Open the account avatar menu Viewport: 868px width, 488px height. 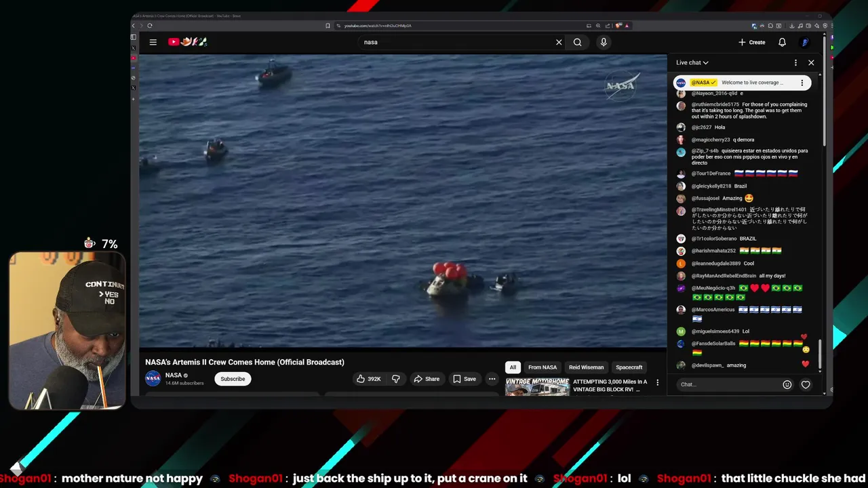804,42
